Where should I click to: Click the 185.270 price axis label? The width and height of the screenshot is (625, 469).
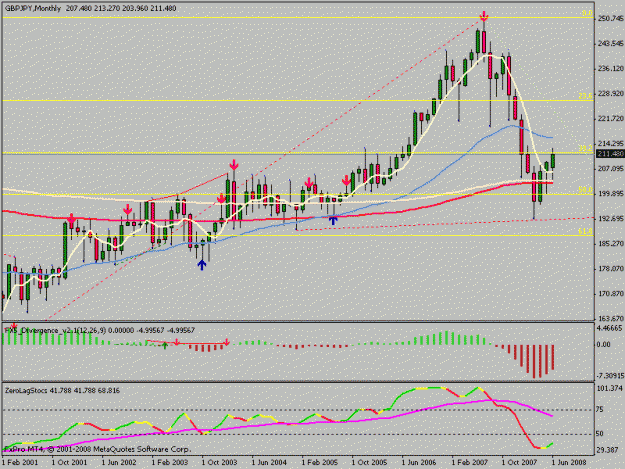[x=611, y=243]
